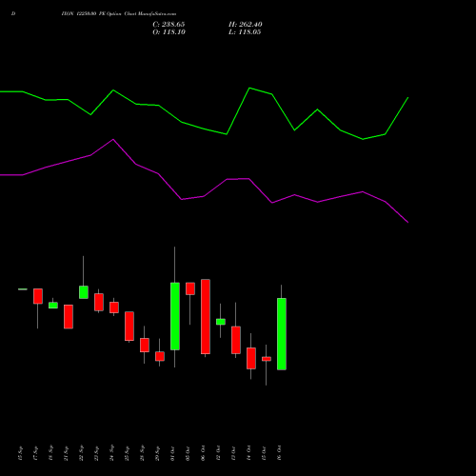Image resolution: width=476 pixels, height=476 pixels.
Task: Click the small green candle above 12 Oct
Action: [221, 322]
